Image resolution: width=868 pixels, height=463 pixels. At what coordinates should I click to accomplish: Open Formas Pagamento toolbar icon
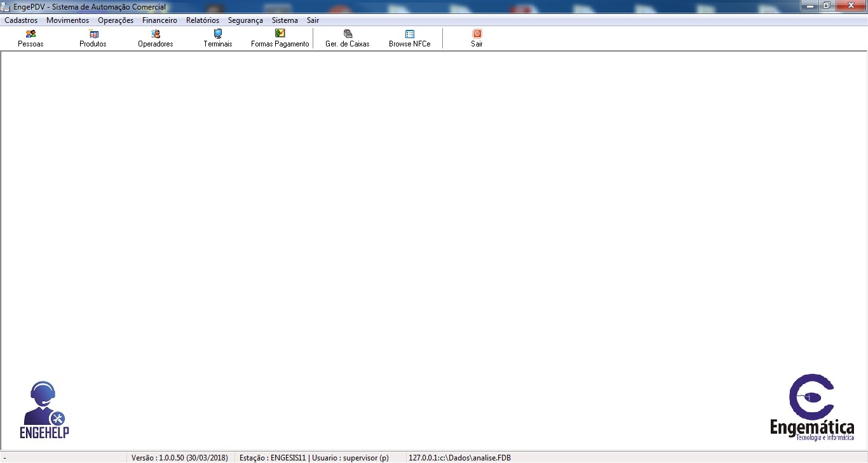pyautogui.click(x=280, y=38)
